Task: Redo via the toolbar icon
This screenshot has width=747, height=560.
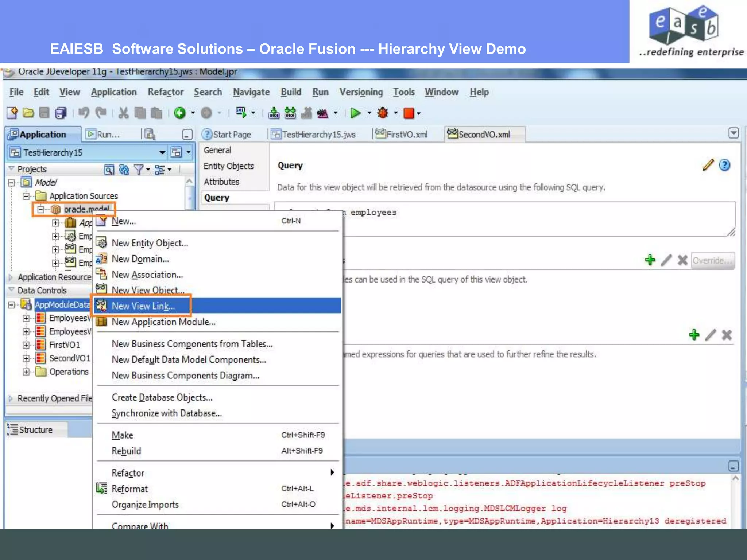Action: click(101, 113)
